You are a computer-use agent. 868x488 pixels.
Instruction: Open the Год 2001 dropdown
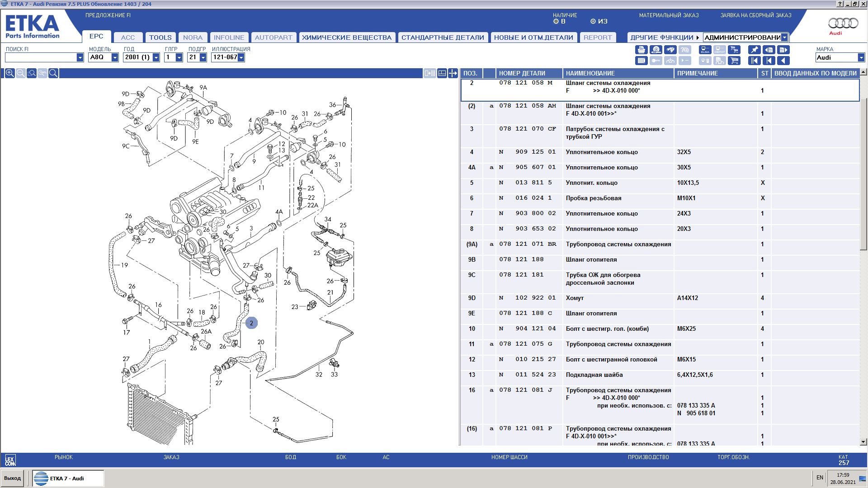pos(156,57)
